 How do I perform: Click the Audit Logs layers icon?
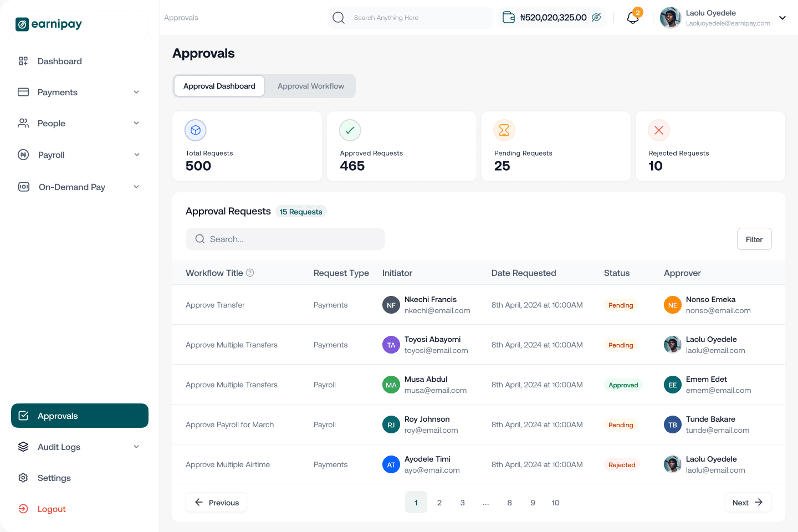pos(23,447)
